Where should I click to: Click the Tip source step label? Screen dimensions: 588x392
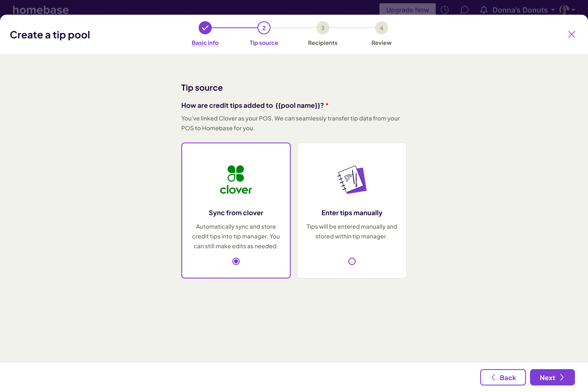(264, 43)
